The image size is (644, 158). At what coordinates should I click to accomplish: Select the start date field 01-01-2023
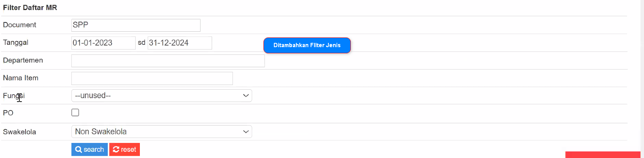coord(103,43)
